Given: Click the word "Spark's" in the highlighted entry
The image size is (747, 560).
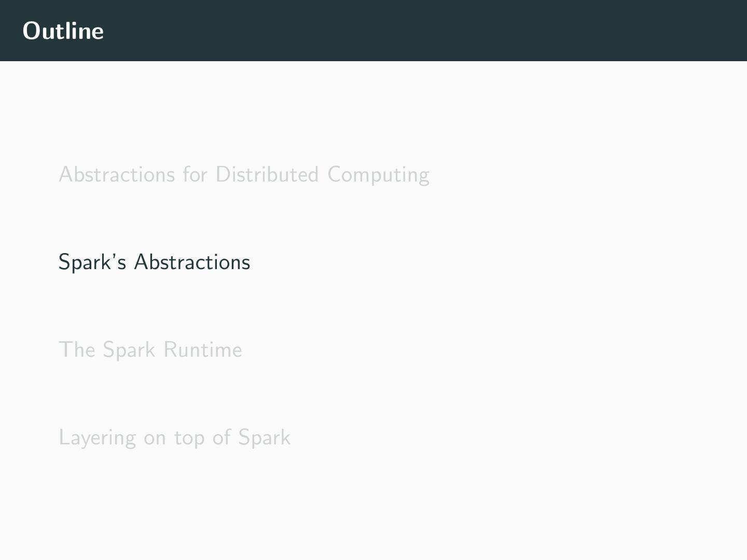Looking at the screenshot, I should [x=92, y=262].
